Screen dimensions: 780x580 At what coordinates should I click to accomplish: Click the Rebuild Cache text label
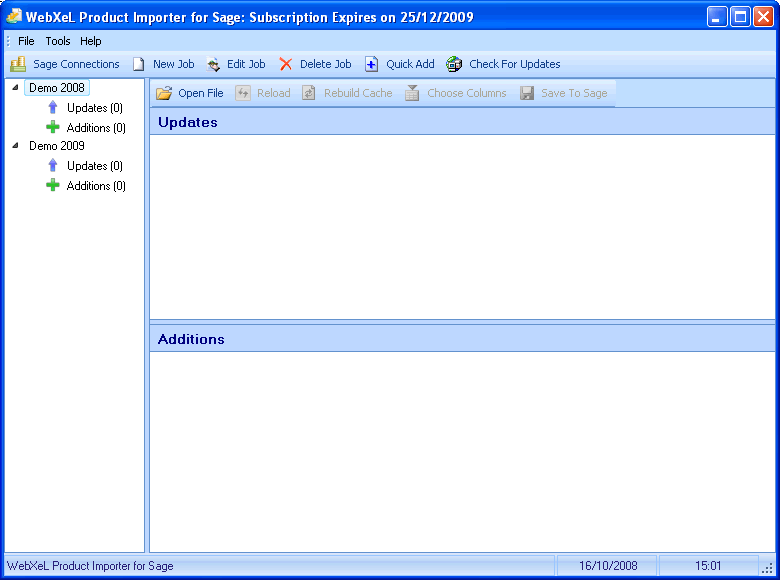pyautogui.click(x=358, y=93)
